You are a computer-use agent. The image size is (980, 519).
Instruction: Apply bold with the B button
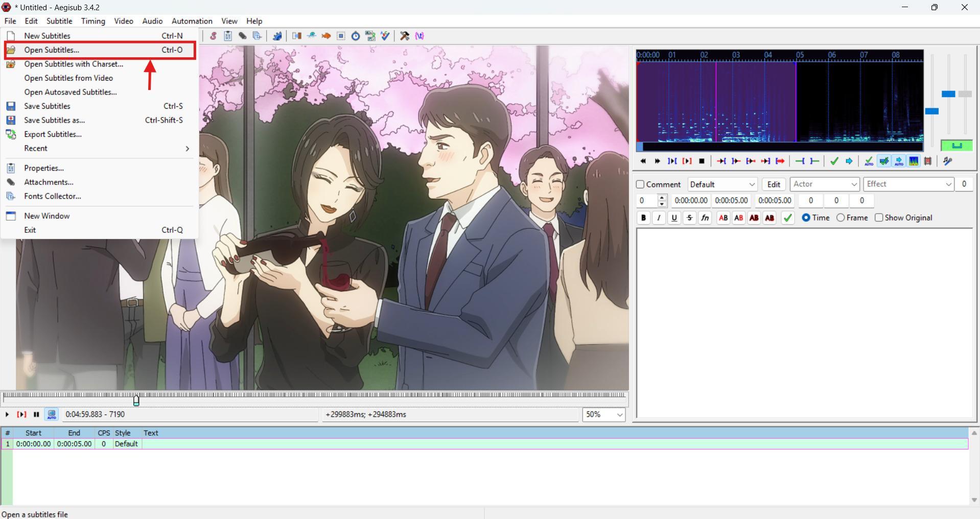(643, 218)
